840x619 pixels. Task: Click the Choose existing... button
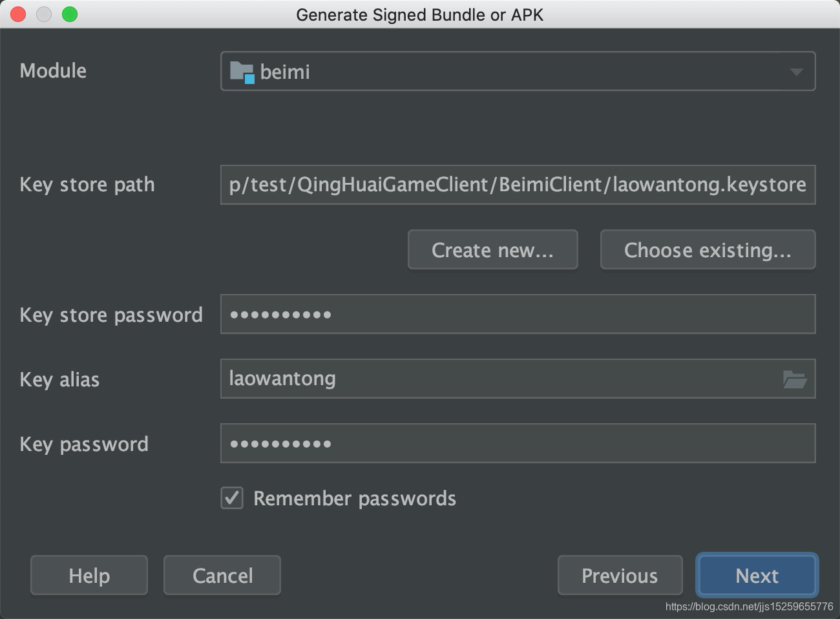(708, 249)
